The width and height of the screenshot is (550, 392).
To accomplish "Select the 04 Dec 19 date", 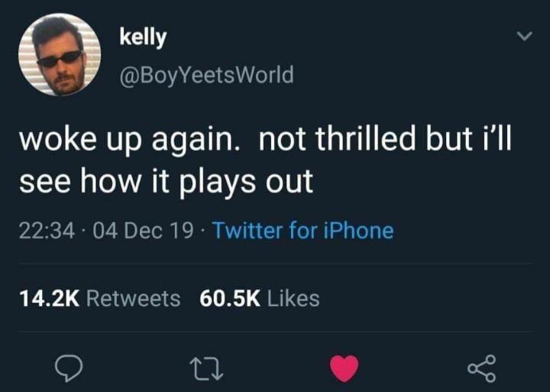I will [143, 231].
